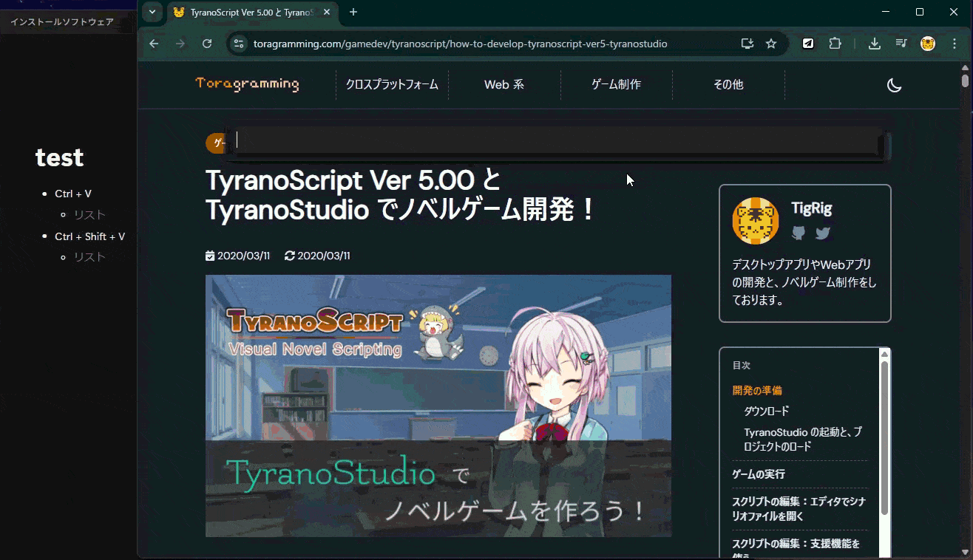Minimize the Chrome window

point(886,12)
